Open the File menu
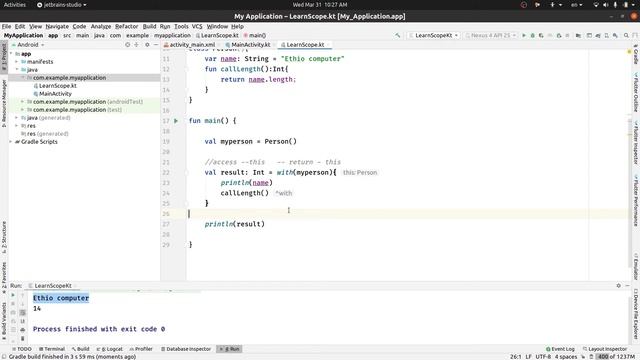The height and width of the screenshot is (360, 640). click(x=6, y=27)
